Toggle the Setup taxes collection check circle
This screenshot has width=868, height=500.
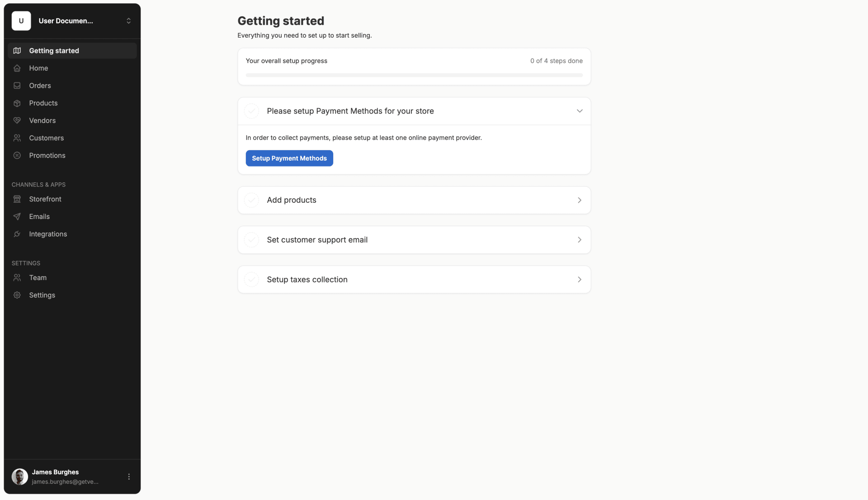tap(251, 280)
